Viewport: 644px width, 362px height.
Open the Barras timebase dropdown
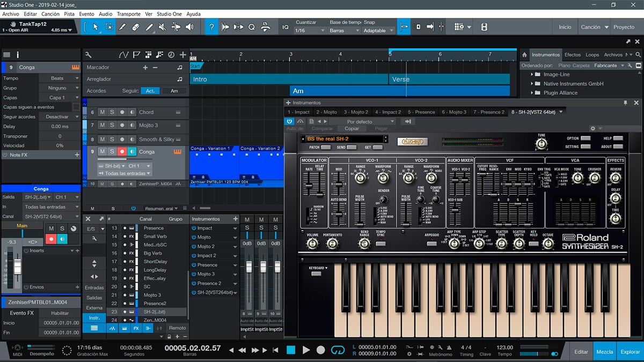344,31
